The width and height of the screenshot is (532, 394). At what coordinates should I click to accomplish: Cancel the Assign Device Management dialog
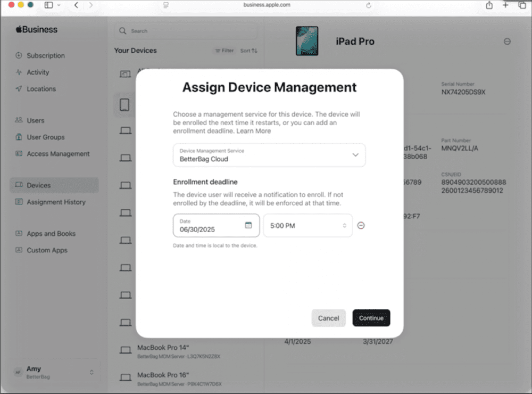click(328, 318)
